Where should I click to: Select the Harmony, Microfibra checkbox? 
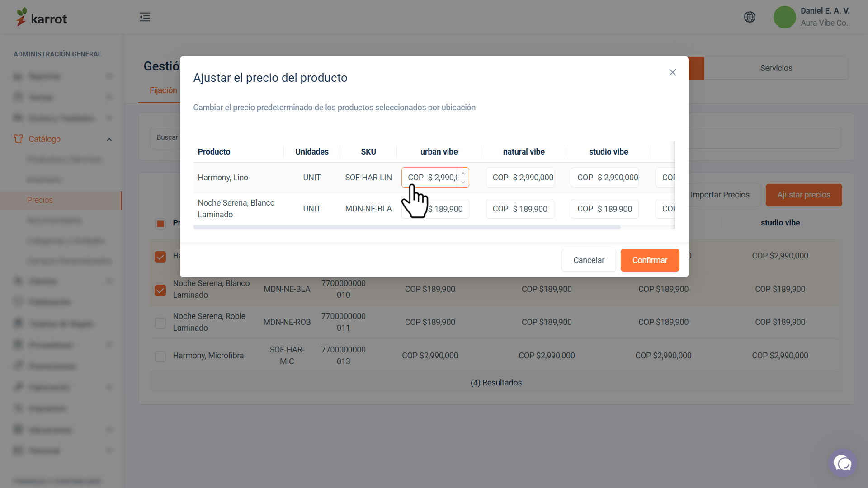click(x=160, y=356)
